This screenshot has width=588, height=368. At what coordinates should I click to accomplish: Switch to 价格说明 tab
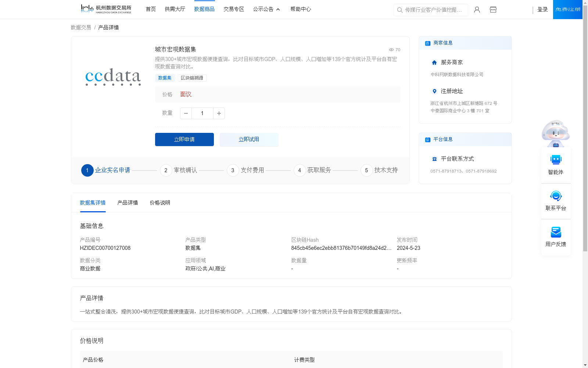point(160,203)
